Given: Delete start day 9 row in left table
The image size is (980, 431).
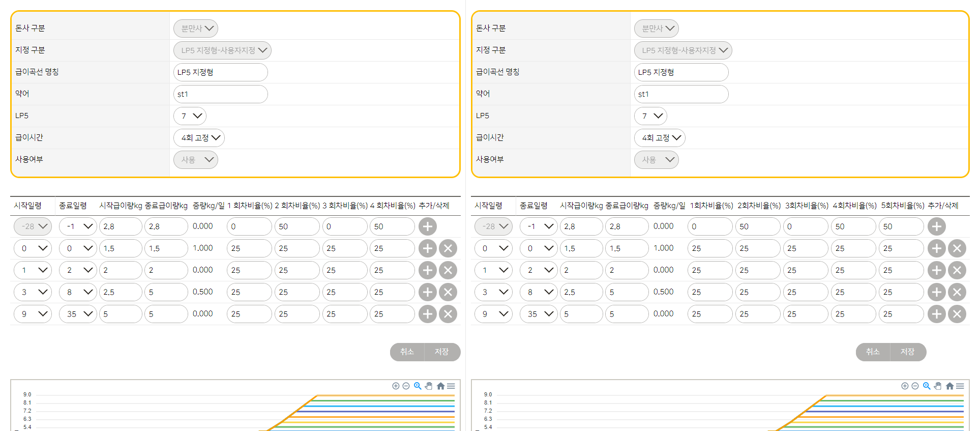Looking at the screenshot, I should 448,314.
